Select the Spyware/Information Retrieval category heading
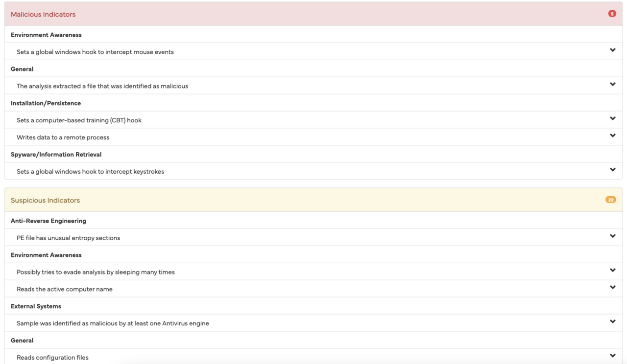 [56, 155]
